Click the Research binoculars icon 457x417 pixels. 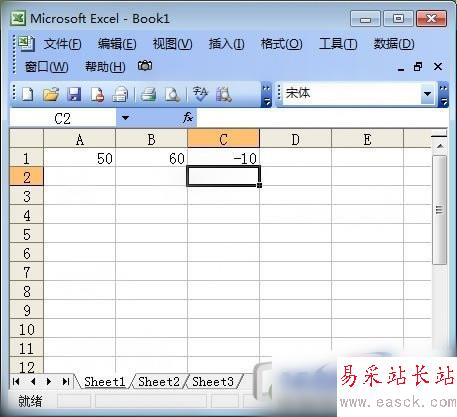[x=224, y=94]
